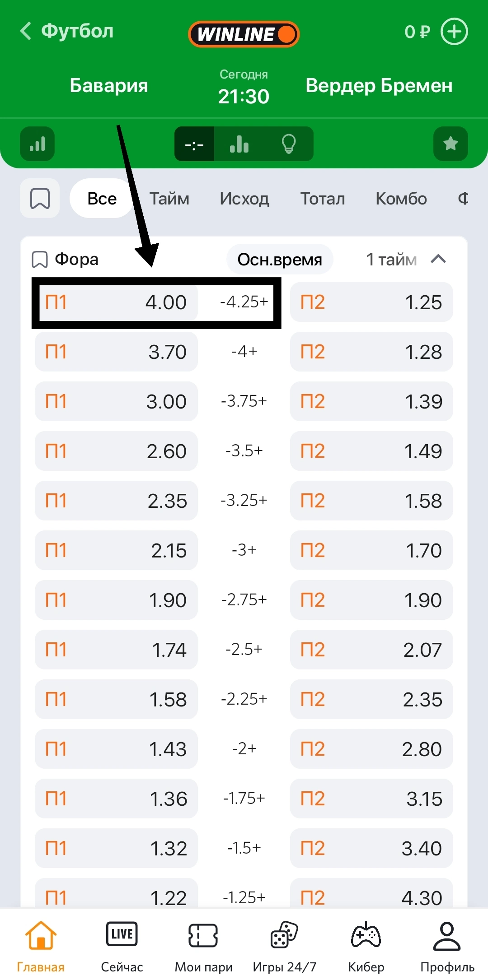Select the Осн.время period toggle
Screen dimensions: 488x980
pos(280,260)
